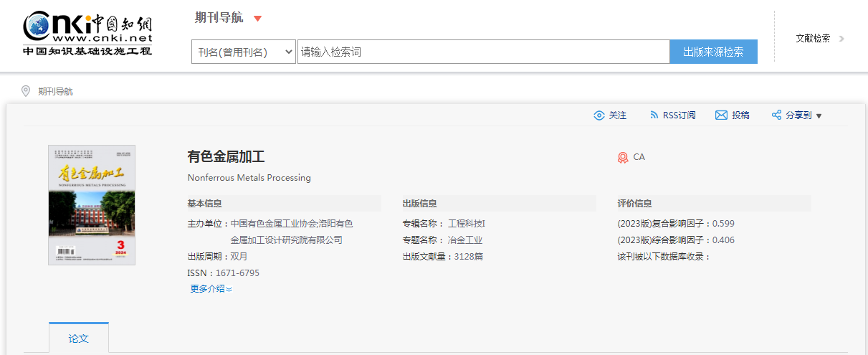Click the location pin breadcrumb icon
This screenshot has height=355, width=868.
26,91
